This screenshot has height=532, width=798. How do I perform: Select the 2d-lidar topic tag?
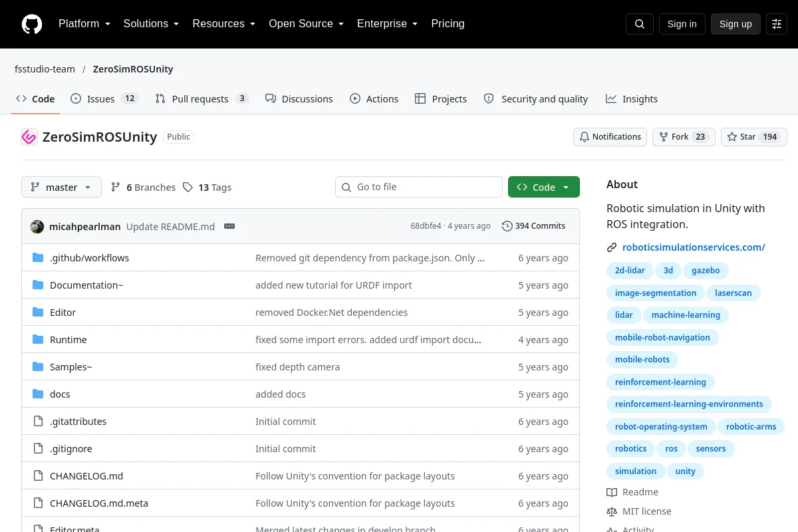point(630,271)
